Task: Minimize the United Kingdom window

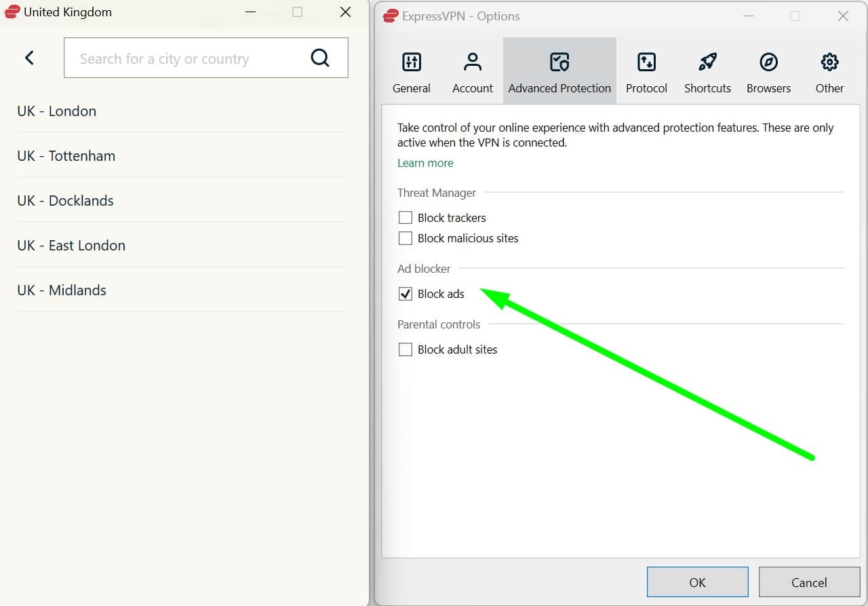Action: (250, 12)
